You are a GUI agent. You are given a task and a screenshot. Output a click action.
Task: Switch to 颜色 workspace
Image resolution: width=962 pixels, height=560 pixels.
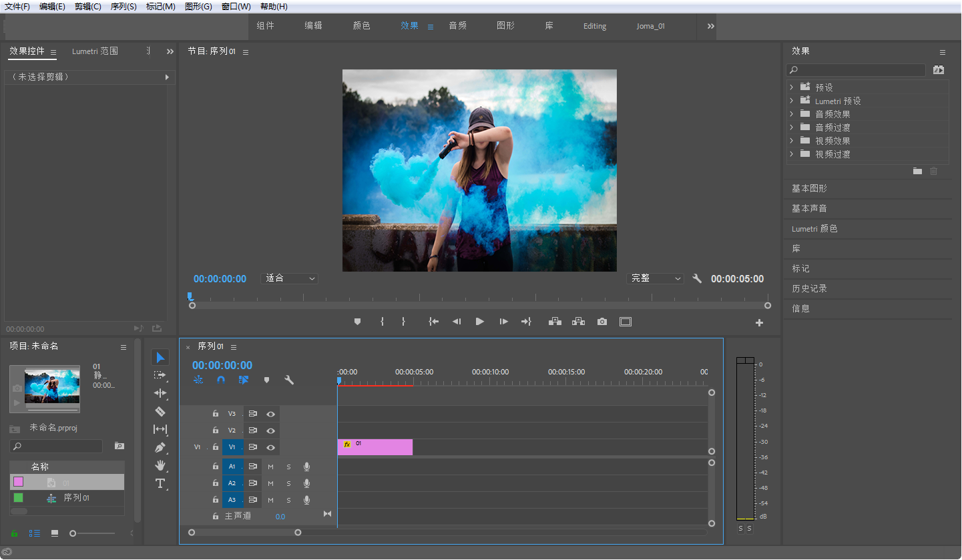click(361, 26)
